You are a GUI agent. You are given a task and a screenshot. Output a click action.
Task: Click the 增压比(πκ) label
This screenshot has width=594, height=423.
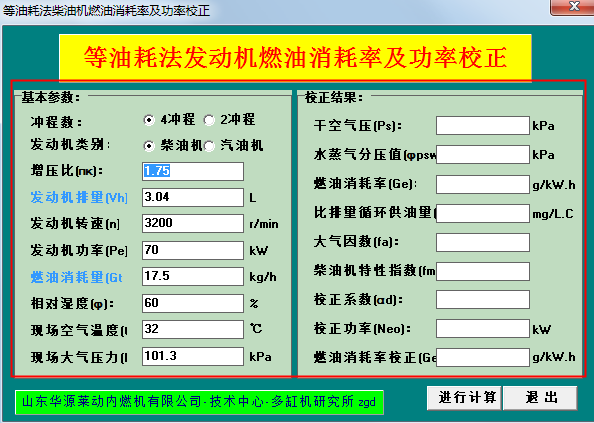coord(67,171)
